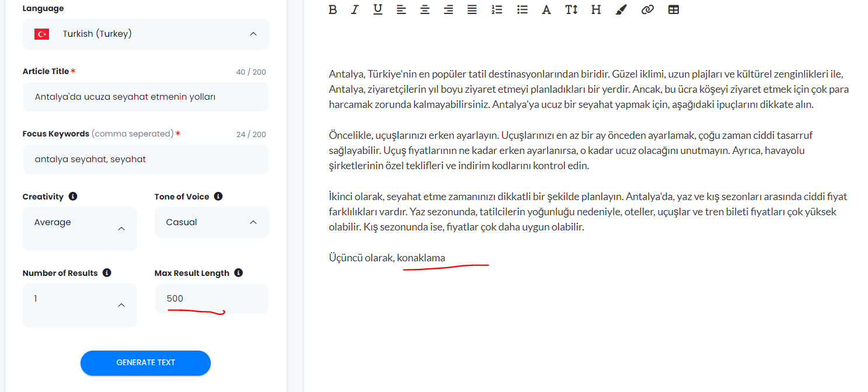This screenshot has width=868, height=392.
Task: Toggle bold formatting in the editor toolbar
Action: click(333, 9)
